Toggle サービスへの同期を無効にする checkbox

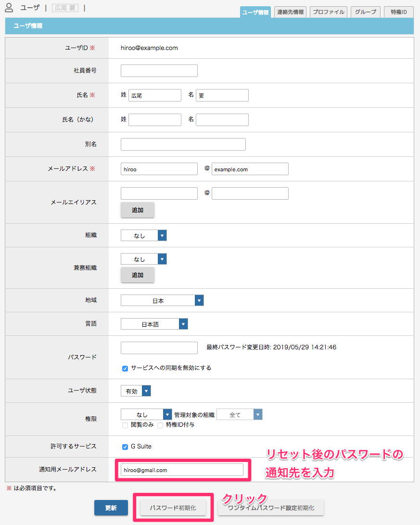pos(125,368)
